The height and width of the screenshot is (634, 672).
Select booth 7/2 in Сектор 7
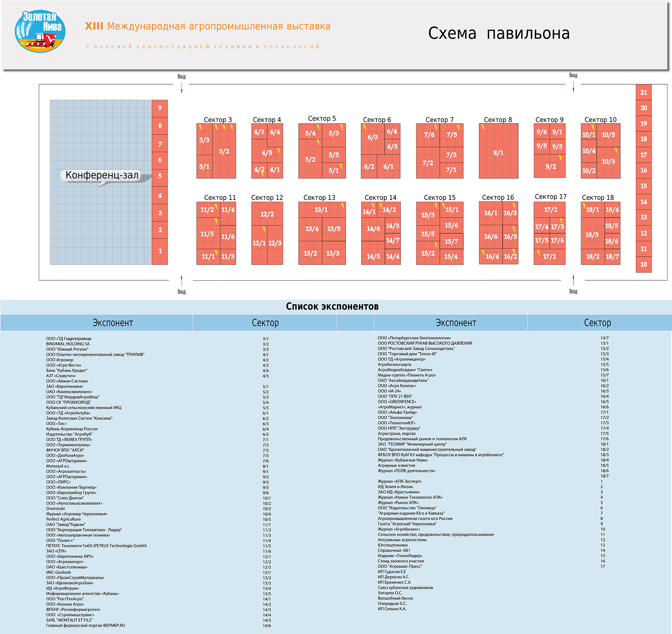point(428,163)
